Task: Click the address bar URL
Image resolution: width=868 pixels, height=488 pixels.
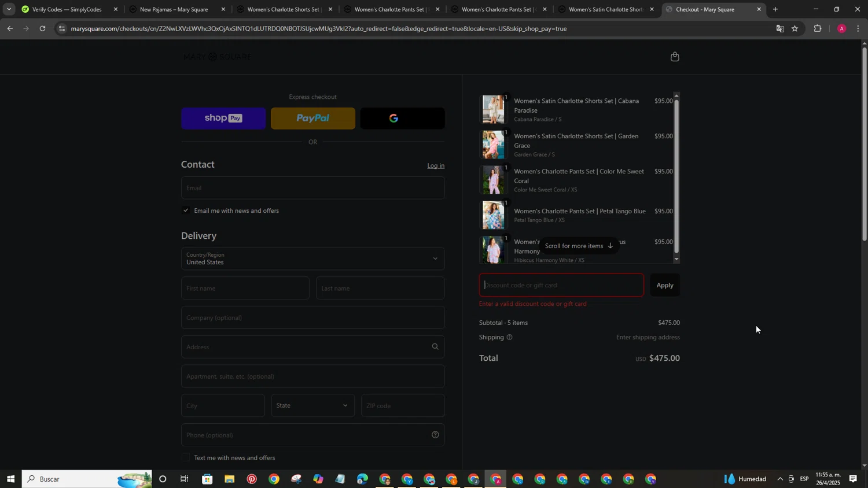Action: [318, 28]
